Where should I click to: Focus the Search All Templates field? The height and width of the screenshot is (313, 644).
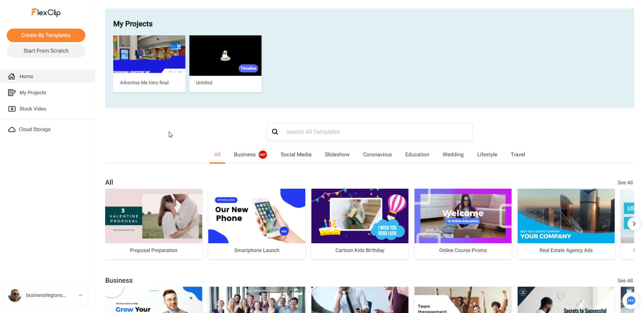point(369,132)
